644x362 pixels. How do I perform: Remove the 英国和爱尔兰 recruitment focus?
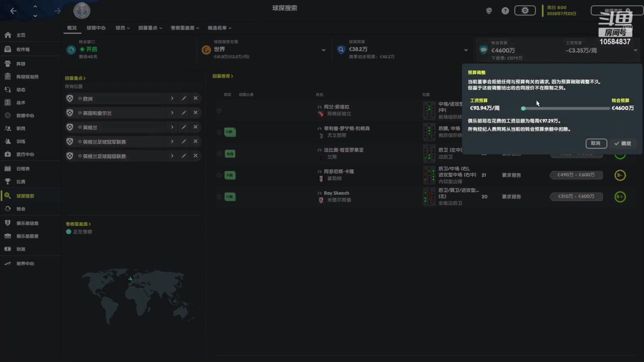196,113
